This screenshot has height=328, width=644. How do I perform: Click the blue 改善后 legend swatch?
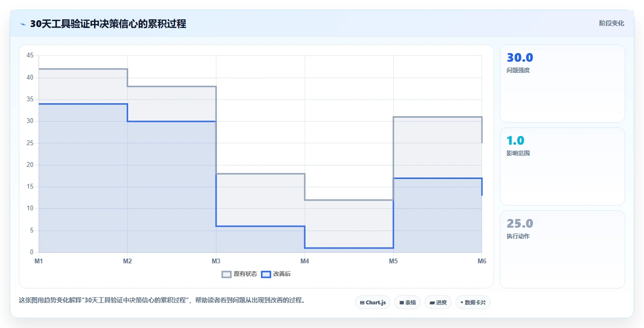click(266, 274)
